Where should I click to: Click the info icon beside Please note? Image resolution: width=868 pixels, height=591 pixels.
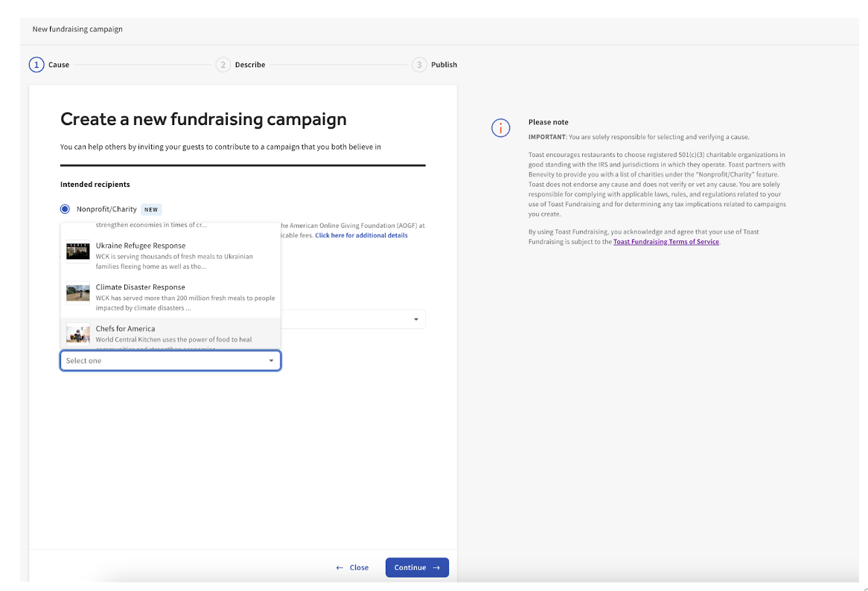click(x=501, y=128)
